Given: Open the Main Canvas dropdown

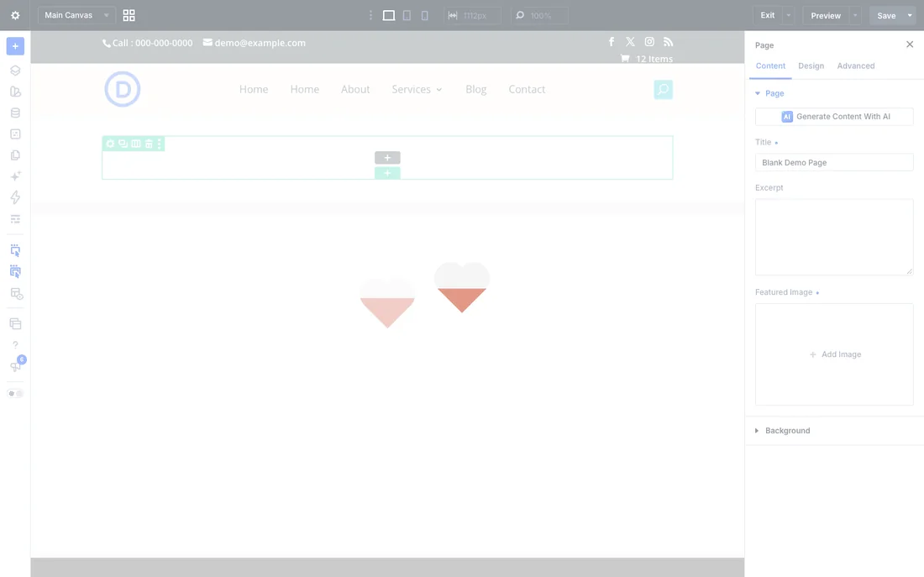Looking at the screenshot, I should [76, 15].
